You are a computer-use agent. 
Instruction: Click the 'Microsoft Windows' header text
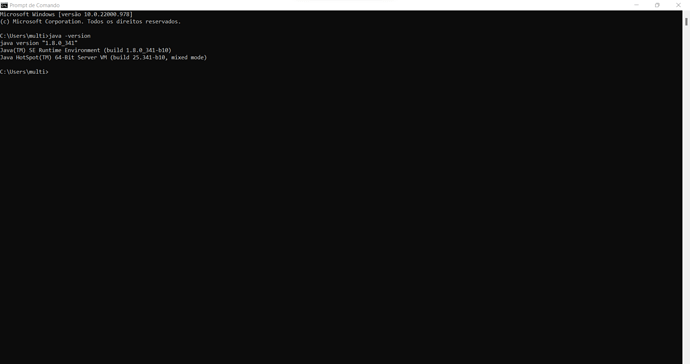pyautogui.click(x=27, y=15)
